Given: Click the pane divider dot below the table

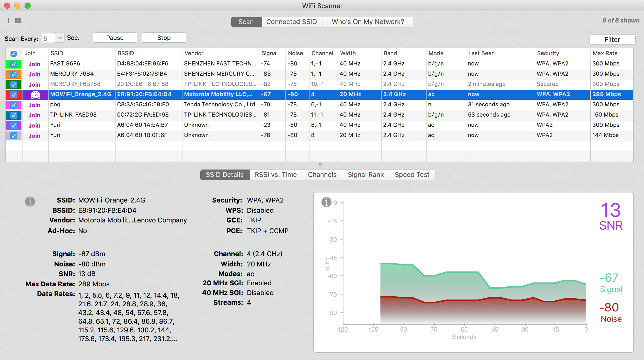Looking at the screenshot, I should 320,164.
